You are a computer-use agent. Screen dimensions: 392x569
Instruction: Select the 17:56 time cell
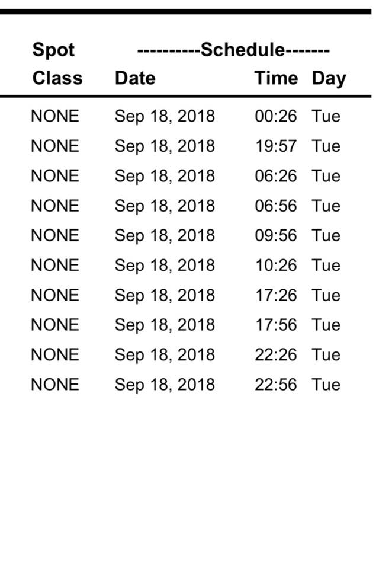pos(275,325)
